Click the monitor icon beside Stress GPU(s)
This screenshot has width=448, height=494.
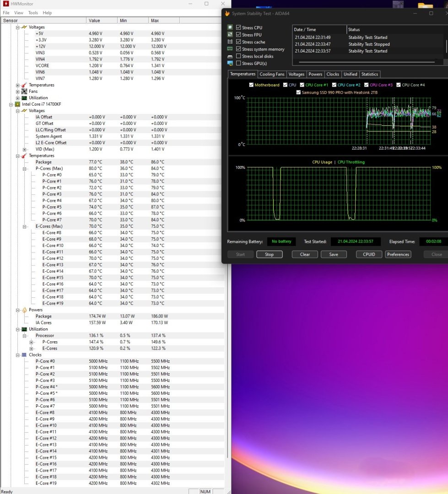[230, 63]
